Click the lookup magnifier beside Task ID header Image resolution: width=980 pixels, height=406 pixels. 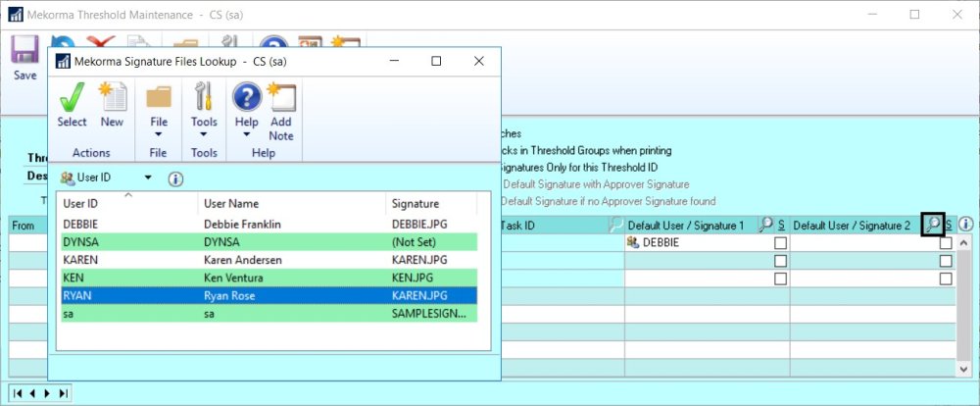(x=615, y=226)
